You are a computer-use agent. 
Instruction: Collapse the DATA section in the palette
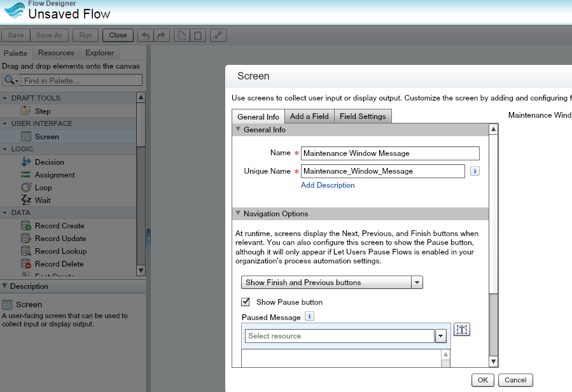click(6, 213)
